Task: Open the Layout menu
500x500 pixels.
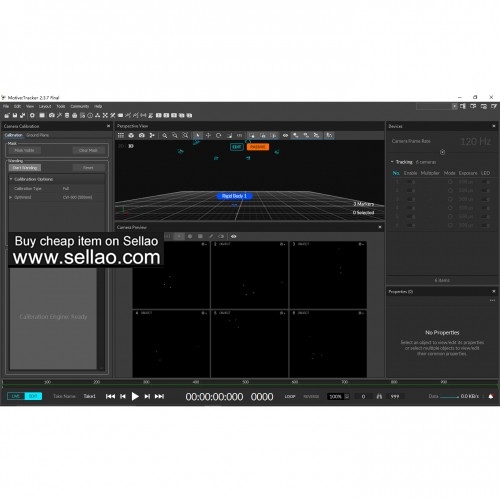Action: click(x=45, y=106)
